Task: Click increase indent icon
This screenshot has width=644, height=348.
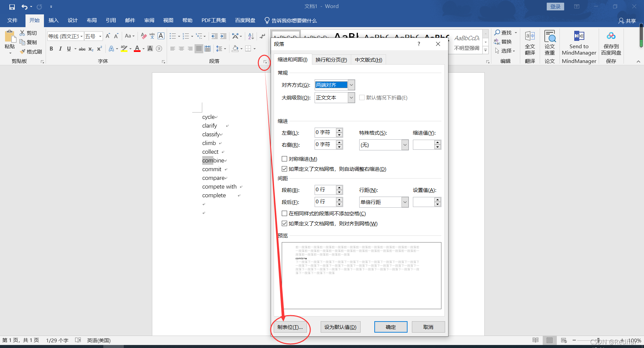Action: (x=223, y=36)
